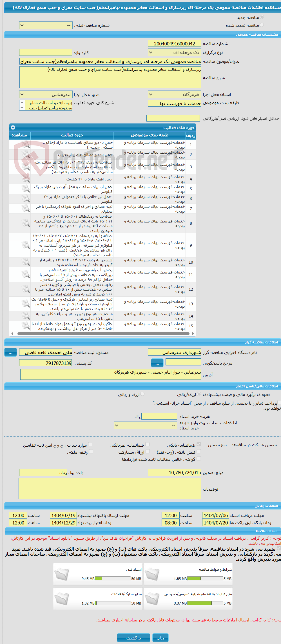Image resolution: width=281 pixels, height=644 pixels.
Task: Open view icon for activity row 1
Action: point(26,145)
